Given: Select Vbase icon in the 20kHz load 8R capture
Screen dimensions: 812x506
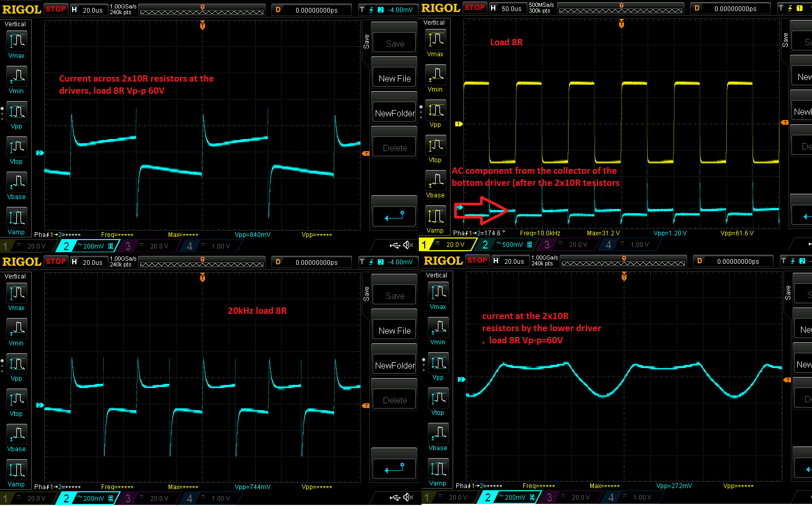Looking at the screenshot, I should coord(17,434).
